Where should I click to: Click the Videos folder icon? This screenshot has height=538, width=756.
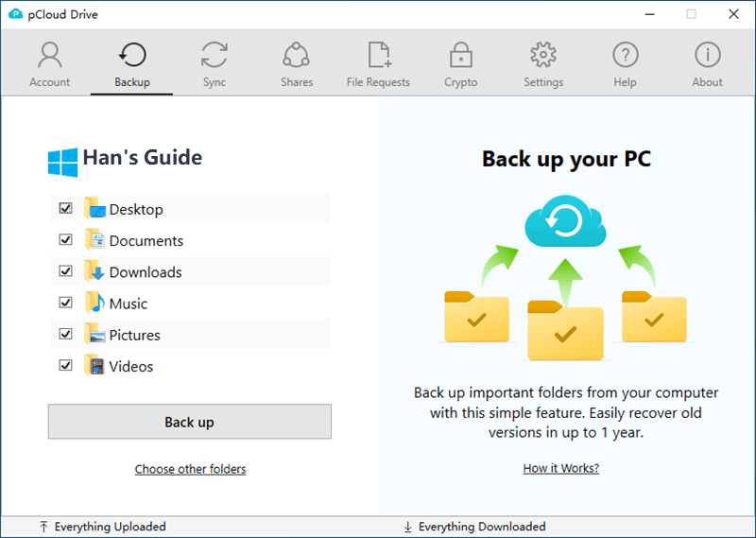(94, 365)
